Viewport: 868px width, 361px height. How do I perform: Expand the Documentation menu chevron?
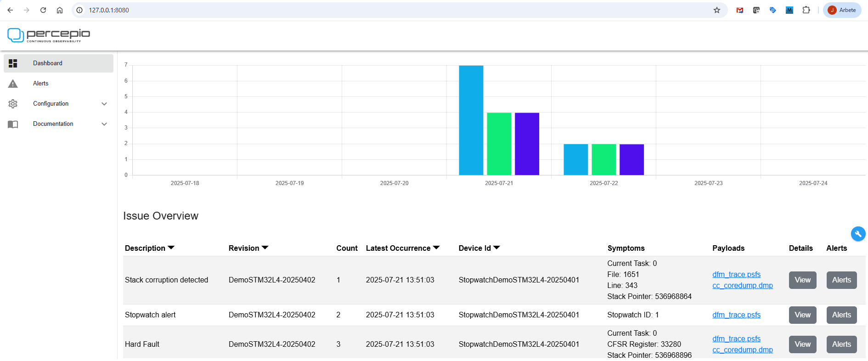click(x=104, y=124)
